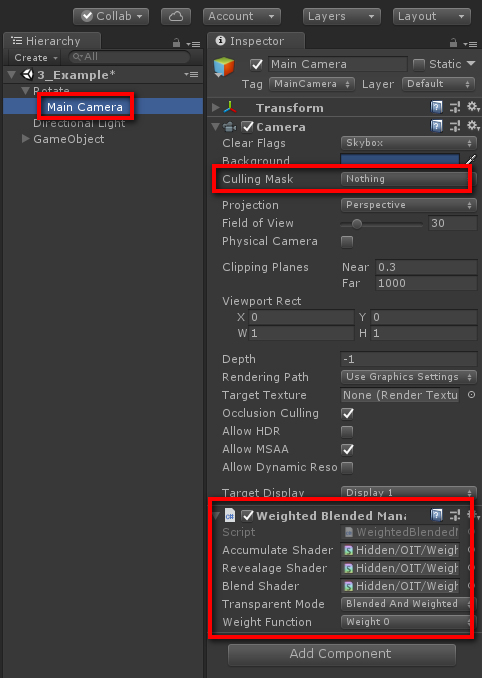Click the Accumulate Shader asset icon
Viewport: 482px width, 678px height.
pyautogui.click(x=348, y=550)
